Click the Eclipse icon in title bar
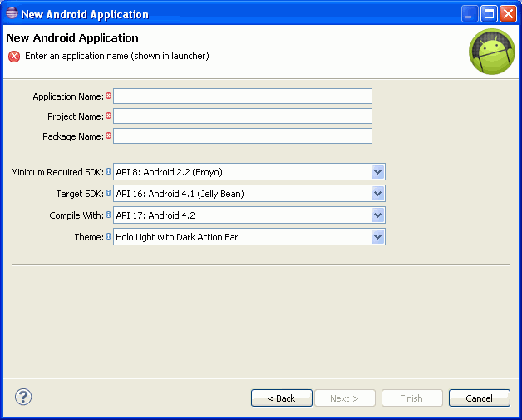 12,13
